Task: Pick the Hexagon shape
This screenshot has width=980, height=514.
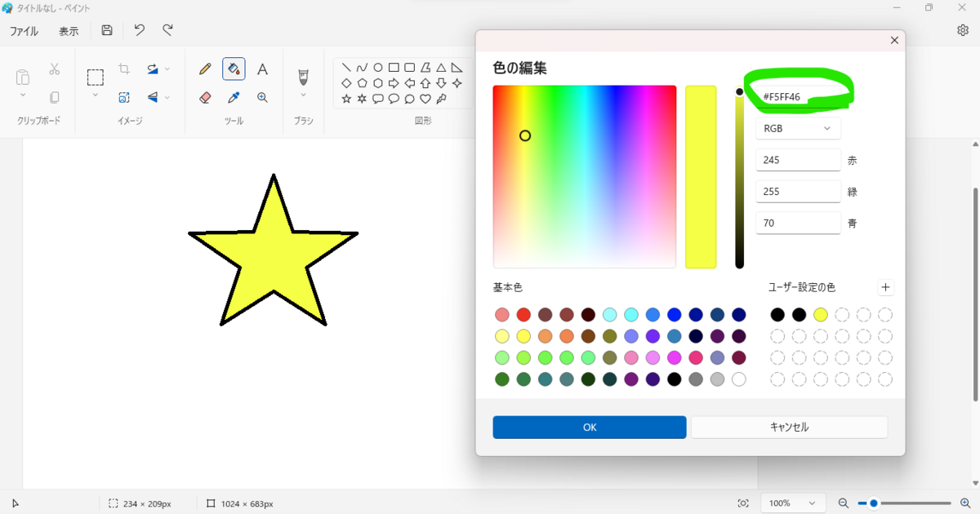Action: tap(378, 83)
